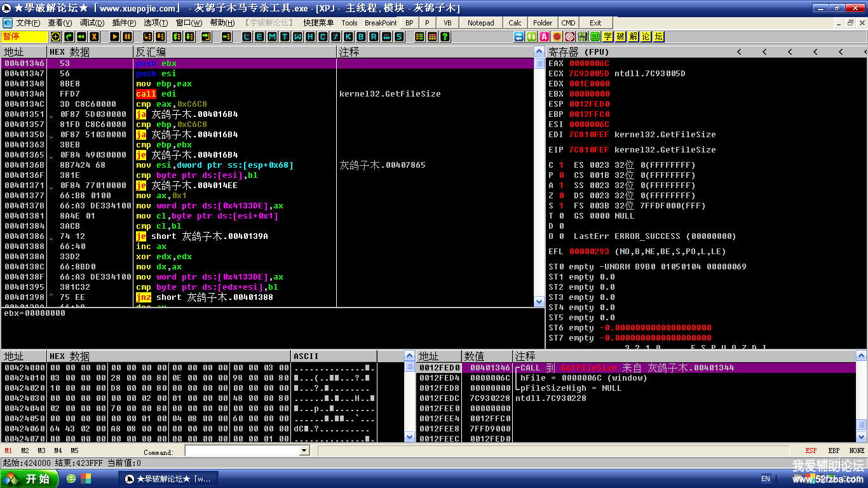Open the 调试(D) debug menu

coord(92,23)
